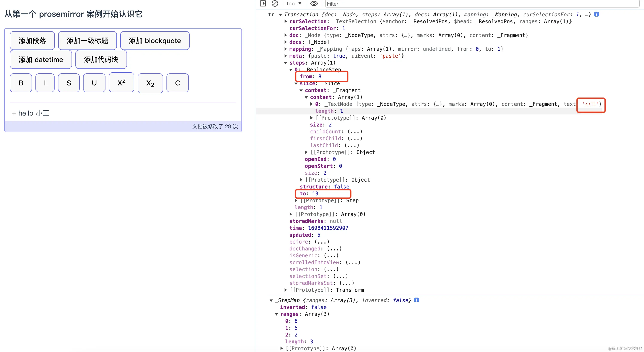Open the top context dropdown
Viewport: 644px width, 352px height.
294,3
